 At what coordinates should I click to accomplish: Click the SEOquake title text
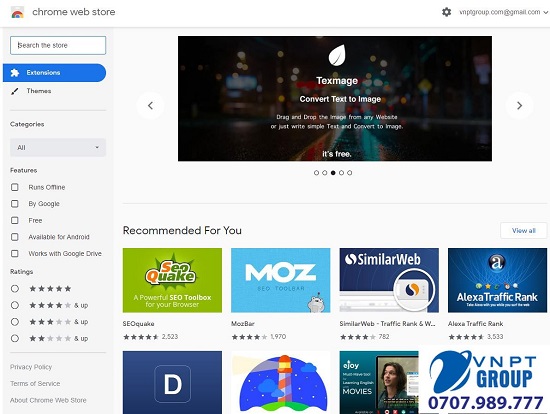139,323
